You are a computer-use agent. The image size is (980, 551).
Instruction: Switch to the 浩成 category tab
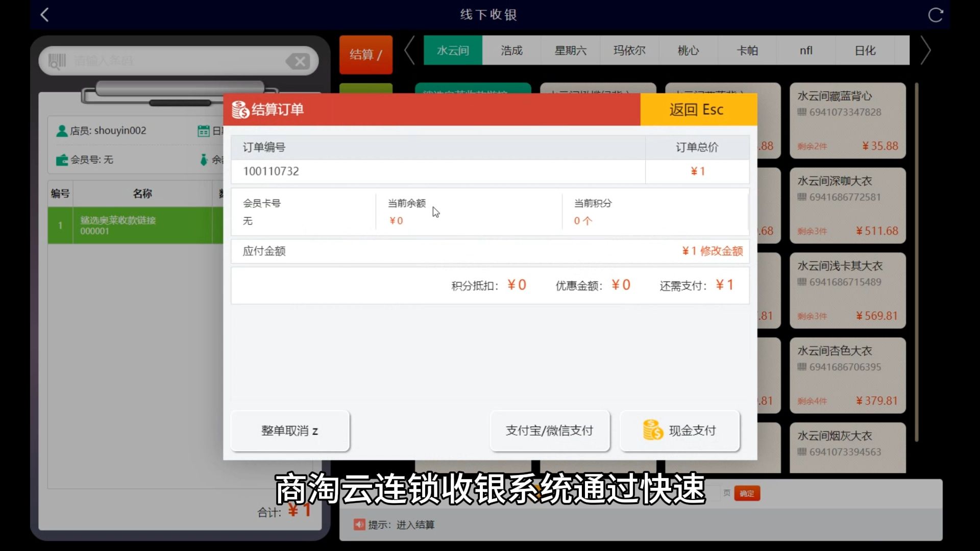tap(511, 51)
